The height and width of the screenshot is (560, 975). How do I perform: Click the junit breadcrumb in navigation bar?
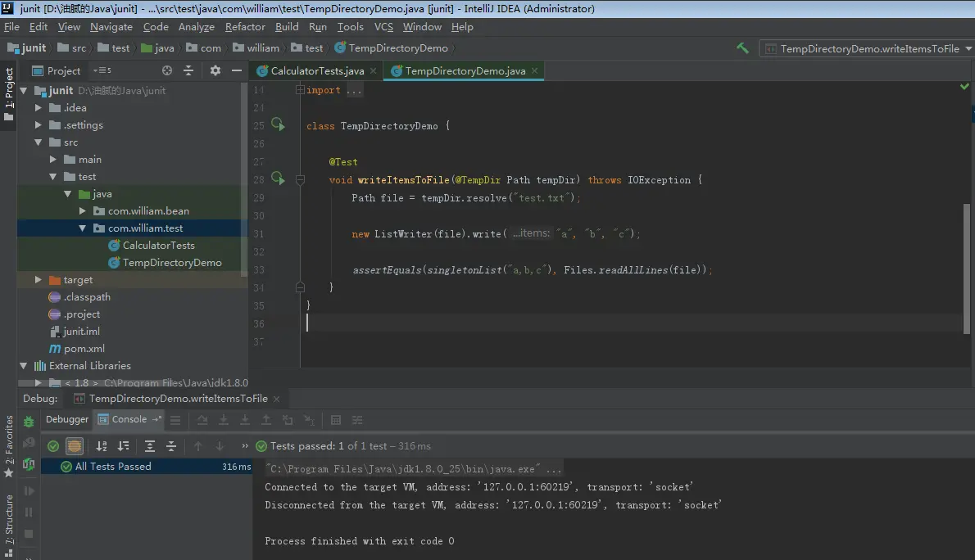click(x=26, y=47)
